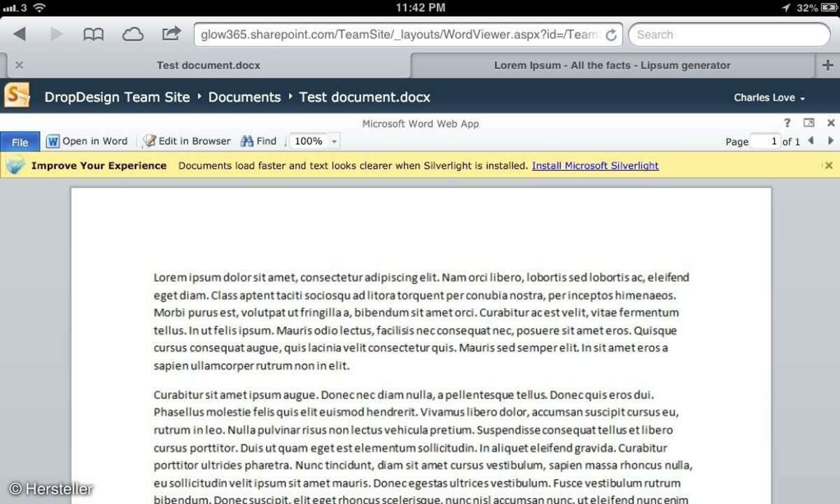Click the pop-out window icon

coord(808,123)
